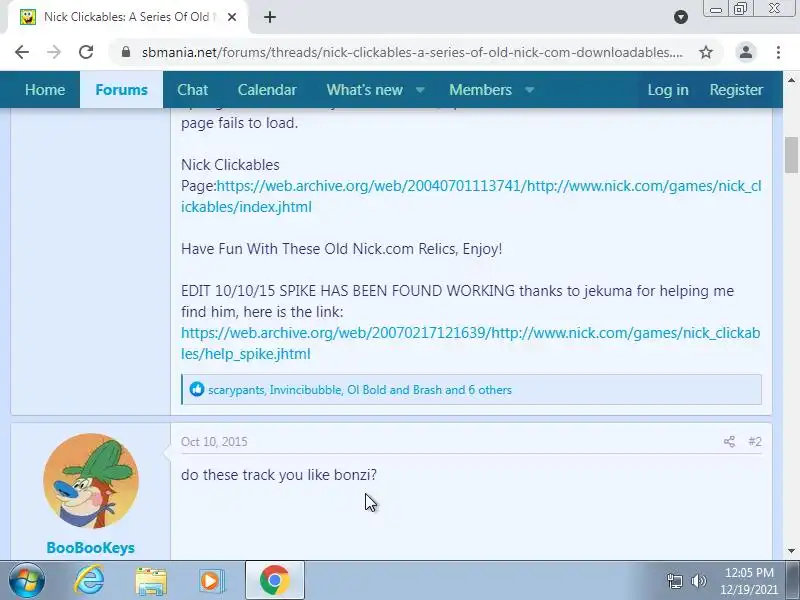This screenshot has height=600, width=800.
Task: Open a new tab with plus icon
Action: pos(270,17)
